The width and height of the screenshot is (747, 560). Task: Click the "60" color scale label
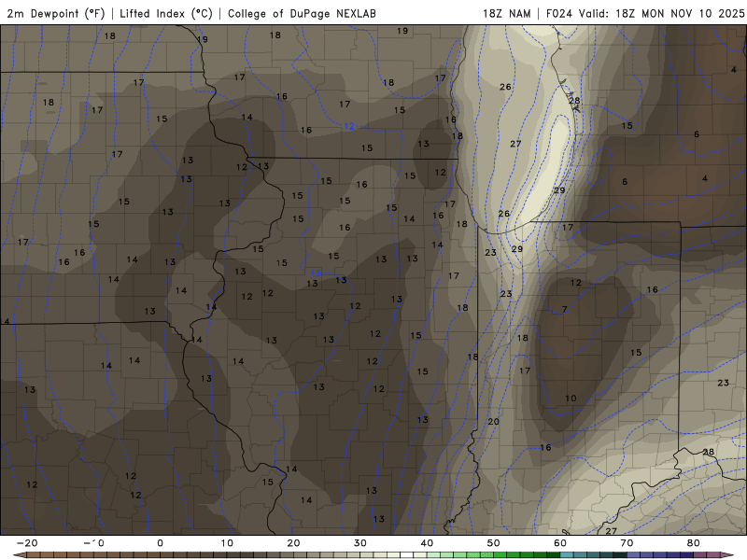point(560,543)
